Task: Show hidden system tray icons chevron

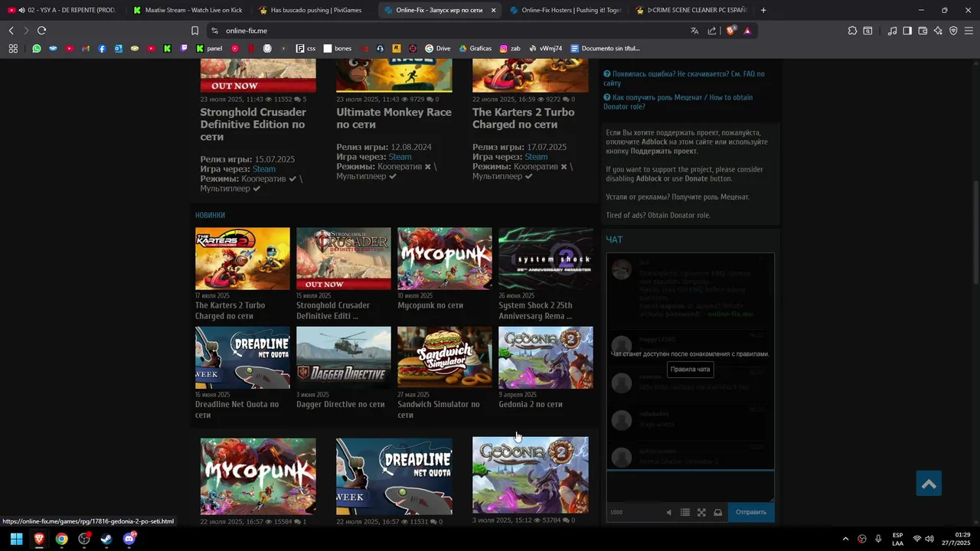Action: (845, 539)
